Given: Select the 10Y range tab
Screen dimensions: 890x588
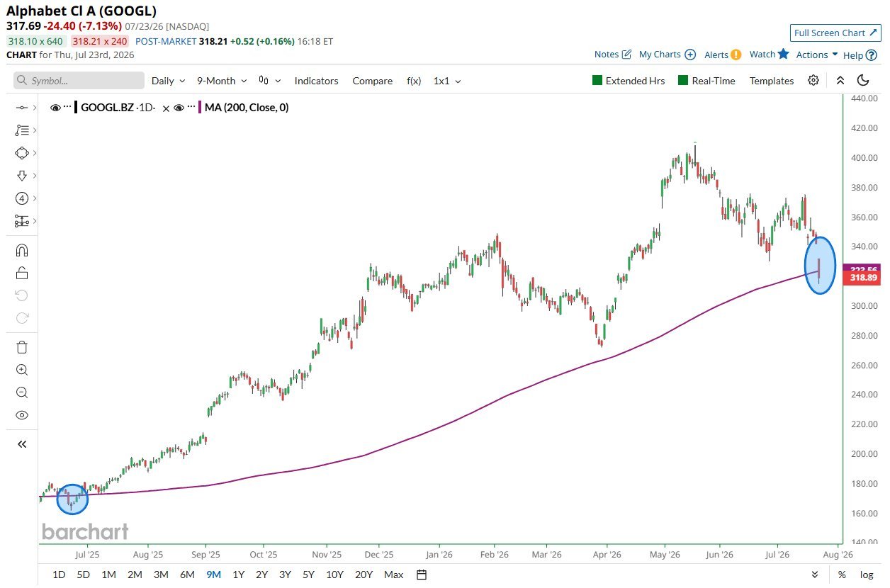Looking at the screenshot, I should 334,575.
